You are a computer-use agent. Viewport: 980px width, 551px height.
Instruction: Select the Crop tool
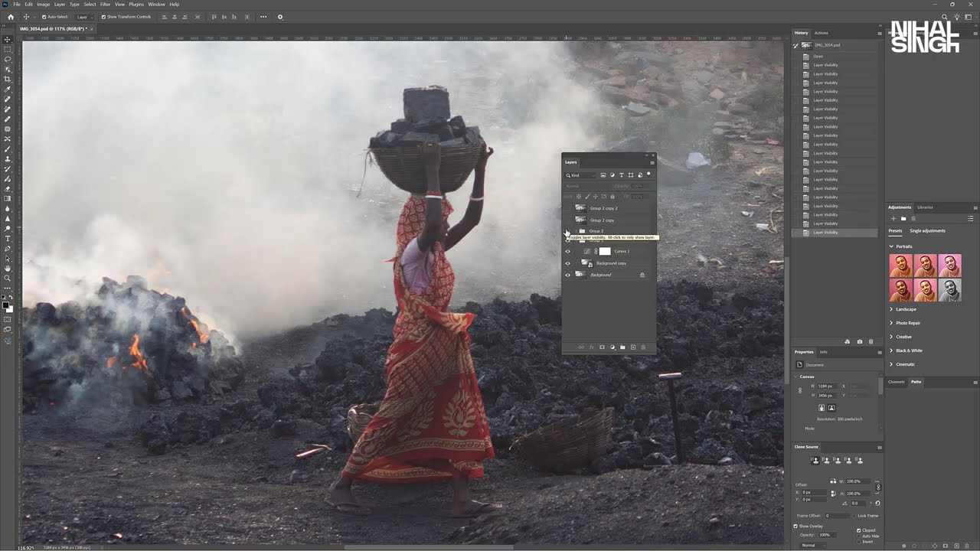point(7,79)
